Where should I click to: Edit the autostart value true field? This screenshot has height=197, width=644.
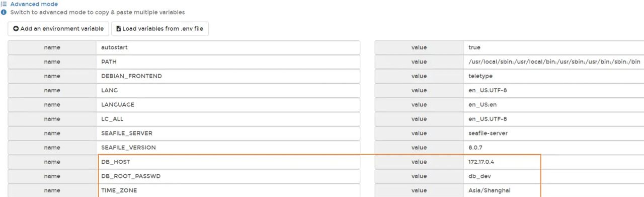click(x=553, y=47)
